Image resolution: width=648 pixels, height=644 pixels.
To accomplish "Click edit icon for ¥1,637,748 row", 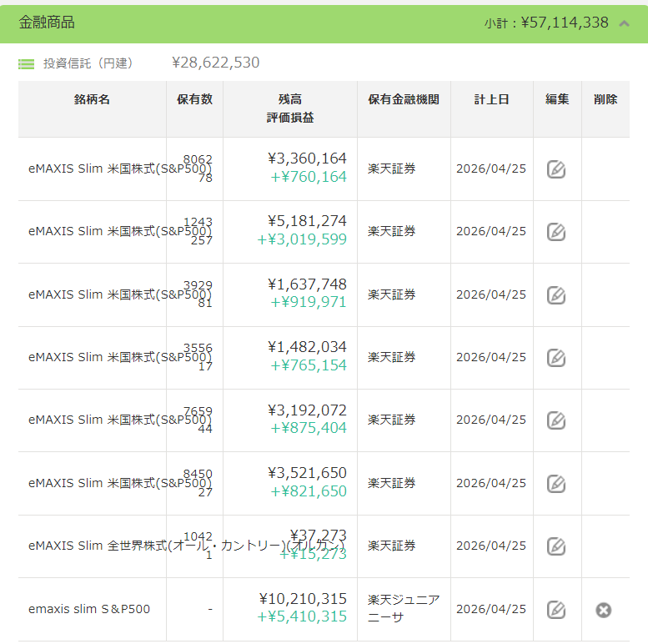I will click(x=556, y=295).
